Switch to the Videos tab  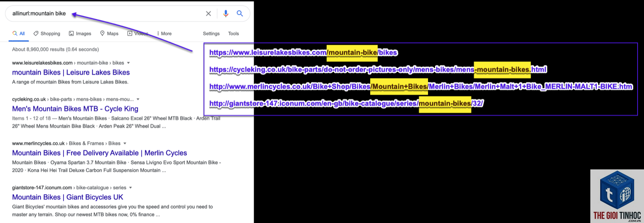138,33
